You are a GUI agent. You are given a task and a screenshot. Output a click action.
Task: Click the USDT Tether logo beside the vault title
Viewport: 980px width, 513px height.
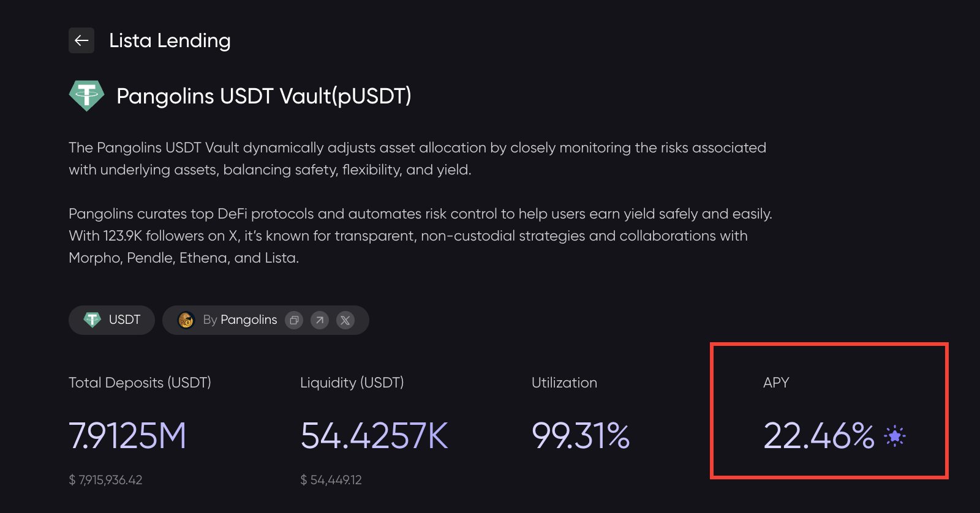86,95
